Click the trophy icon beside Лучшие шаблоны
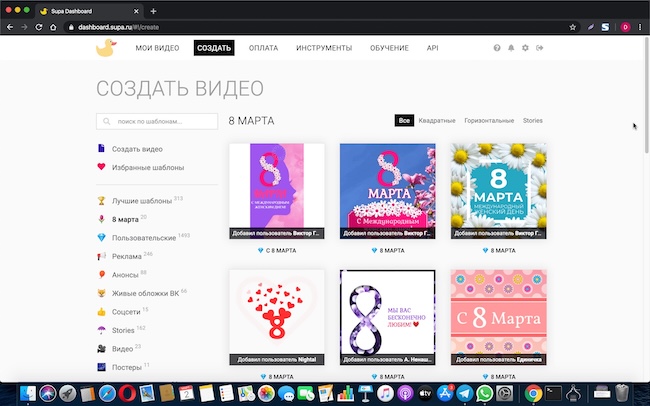 [101, 201]
